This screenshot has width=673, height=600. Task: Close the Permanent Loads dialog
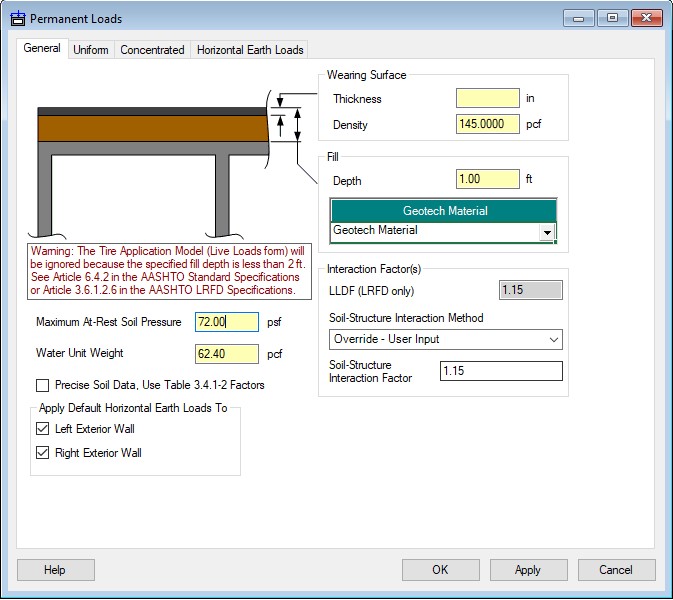[646, 18]
